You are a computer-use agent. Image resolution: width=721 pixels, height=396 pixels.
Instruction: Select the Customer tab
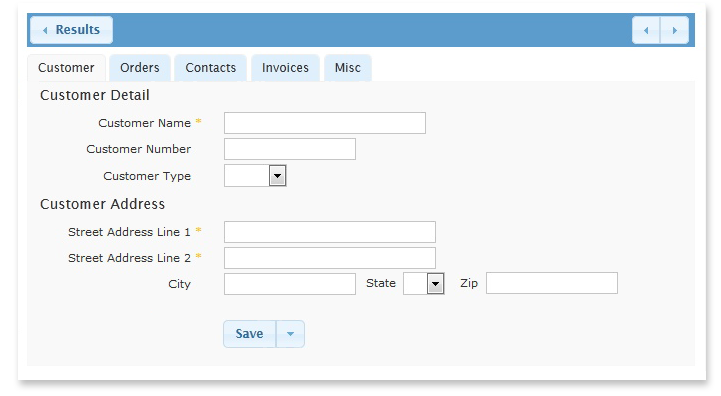click(x=66, y=68)
